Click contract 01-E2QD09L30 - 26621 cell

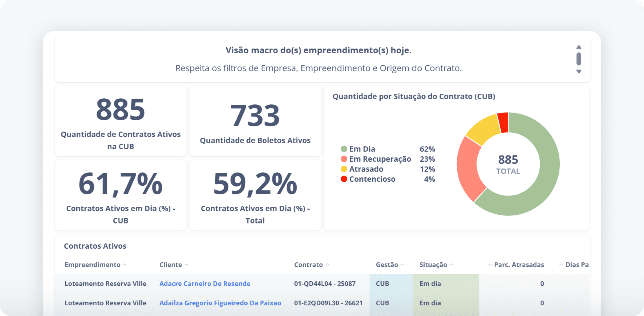328,303
